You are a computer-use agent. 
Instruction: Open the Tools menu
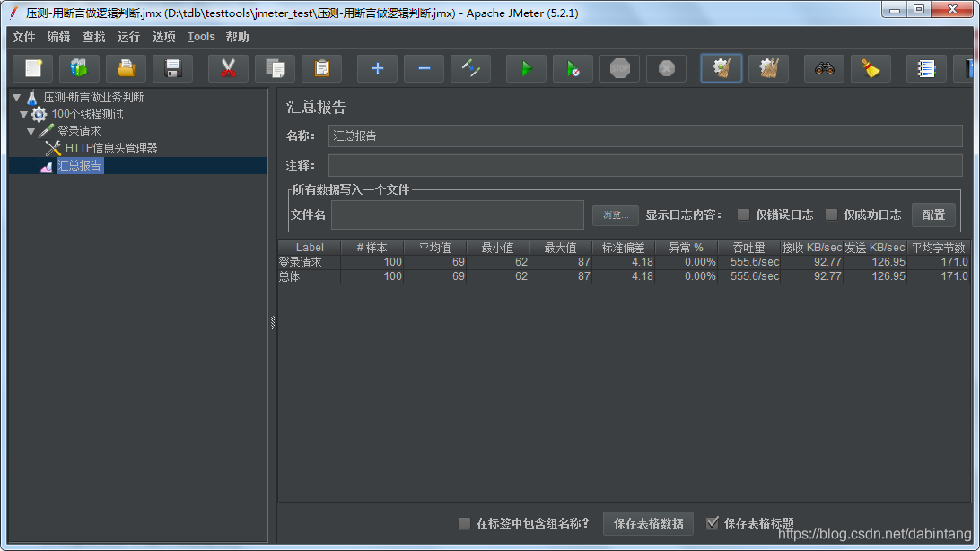pos(201,37)
